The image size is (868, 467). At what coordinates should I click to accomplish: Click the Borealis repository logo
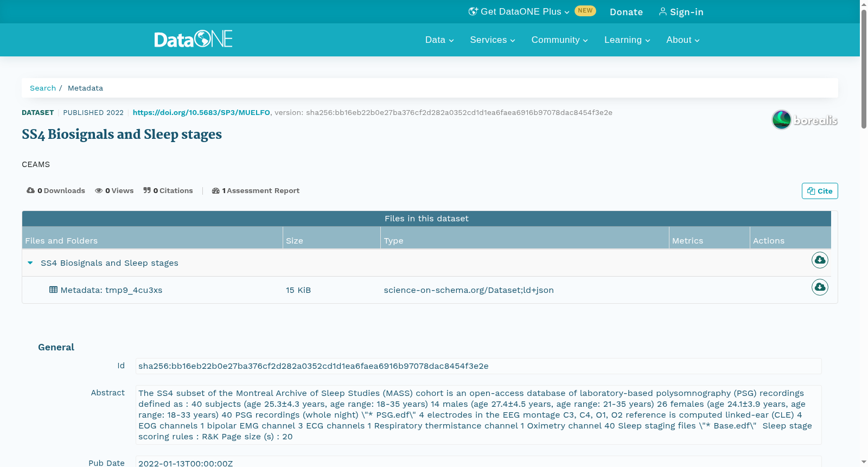(x=805, y=120)
